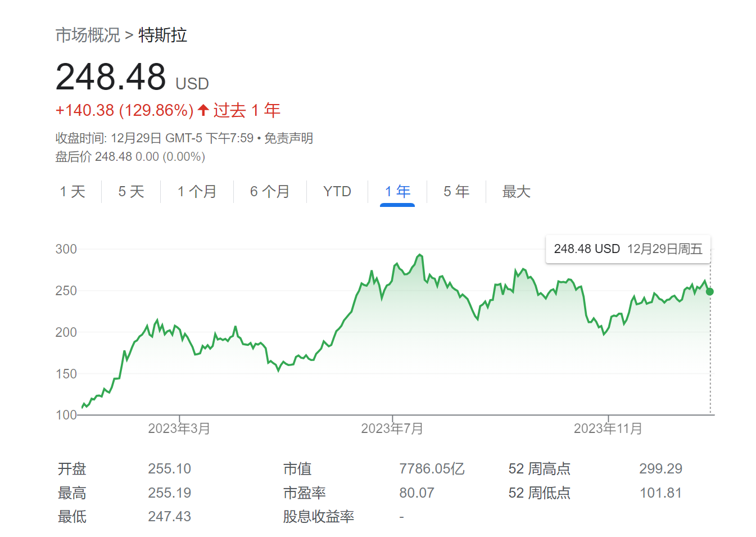Click the 2023年7月 axis label
756x537 pixels.
pyautogui.click(x=392, y=428)
